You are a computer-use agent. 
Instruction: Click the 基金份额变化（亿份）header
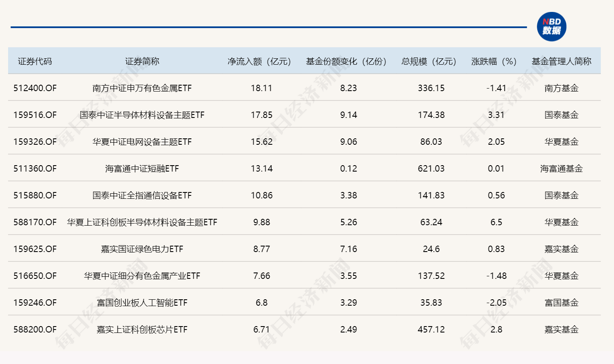tap(346, 61)
